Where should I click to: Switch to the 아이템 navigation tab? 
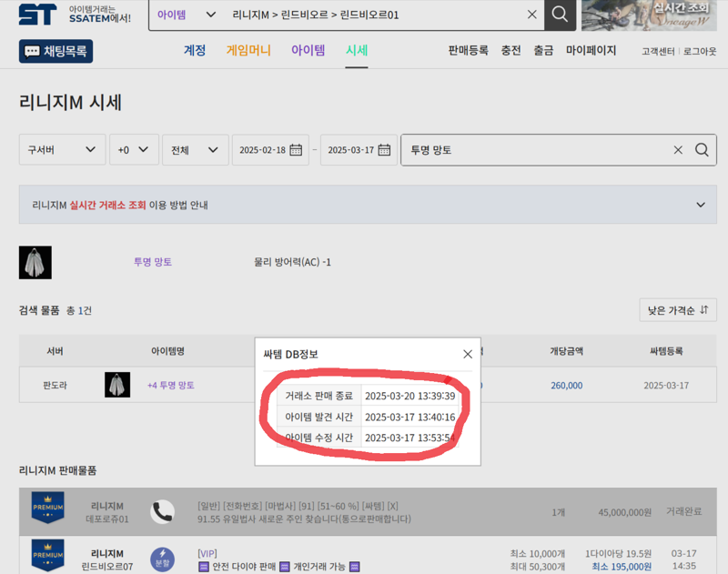[308, 50]
